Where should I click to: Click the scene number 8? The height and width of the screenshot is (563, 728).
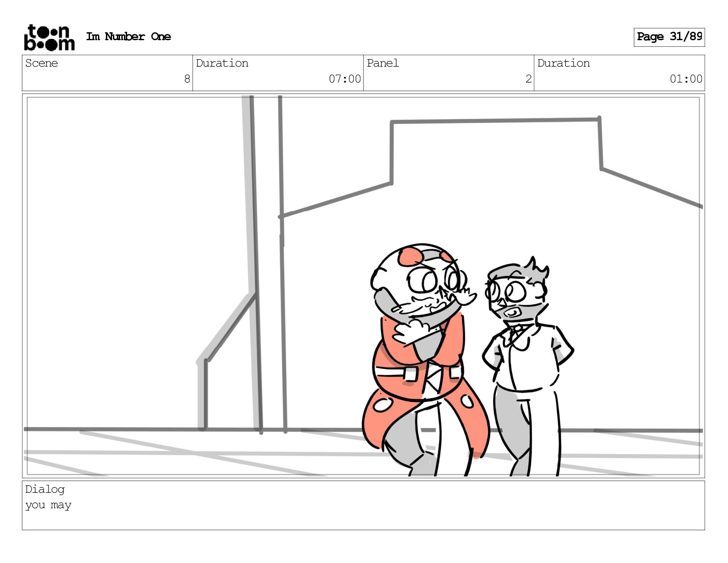(x=187, y=79)
